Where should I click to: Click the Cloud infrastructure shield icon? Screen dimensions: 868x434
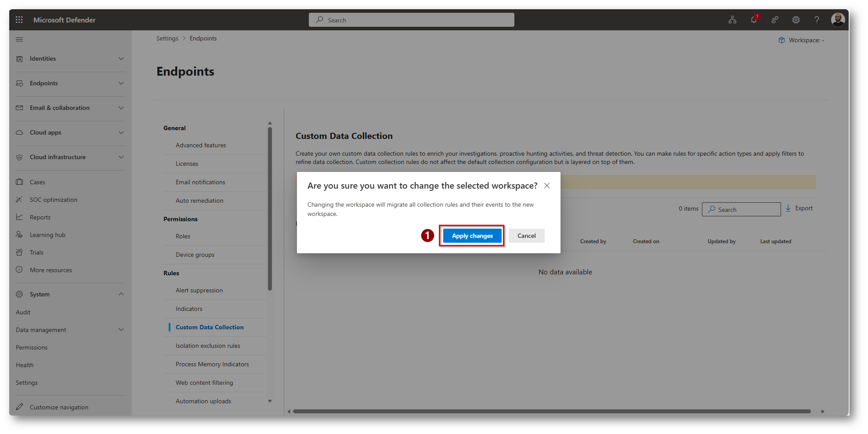pyautogui.click(x=19, y=157)
